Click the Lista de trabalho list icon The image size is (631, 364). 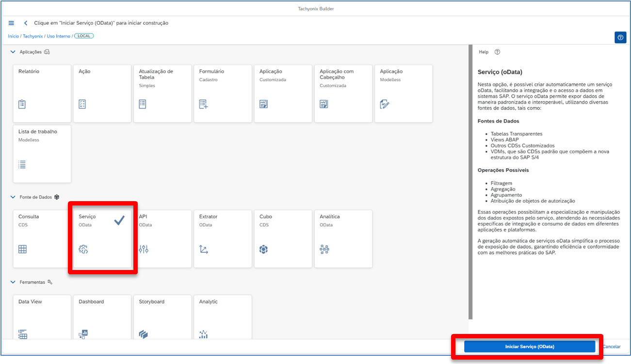point(22,164)
